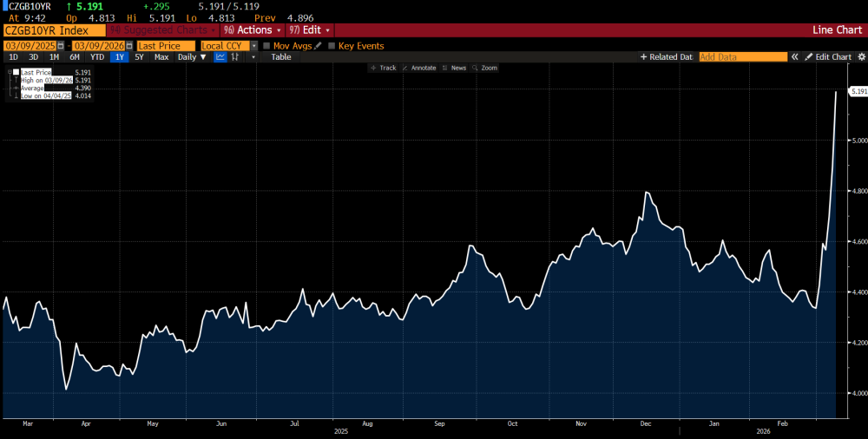Open the Daily periodicity dropdown
868x439 pixels.
(x=192, y=57)
